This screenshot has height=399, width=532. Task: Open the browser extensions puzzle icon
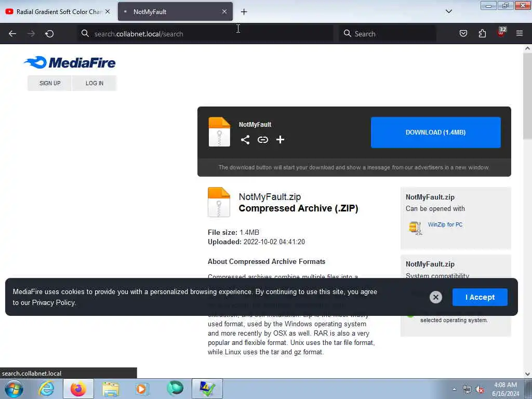pyautogui.click(x=482, y=33)
